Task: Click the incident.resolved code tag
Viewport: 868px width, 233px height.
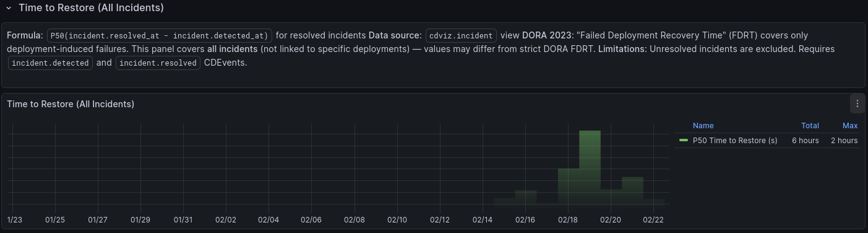Action: click(x=158, y=63)
